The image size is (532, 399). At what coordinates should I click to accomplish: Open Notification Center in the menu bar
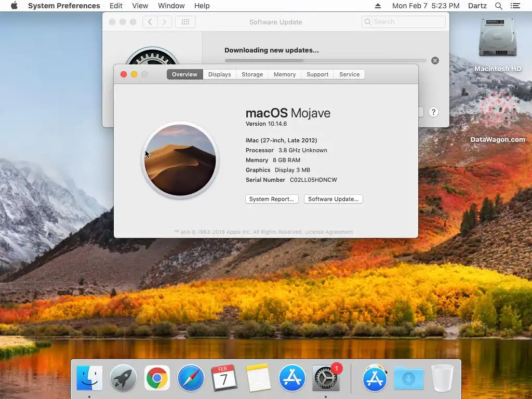515,6
